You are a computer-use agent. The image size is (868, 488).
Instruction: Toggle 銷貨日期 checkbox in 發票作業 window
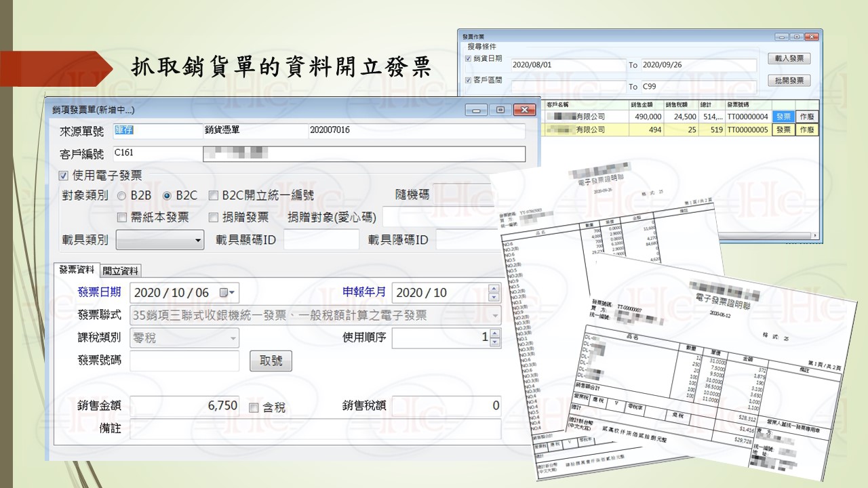pos(469,59)
